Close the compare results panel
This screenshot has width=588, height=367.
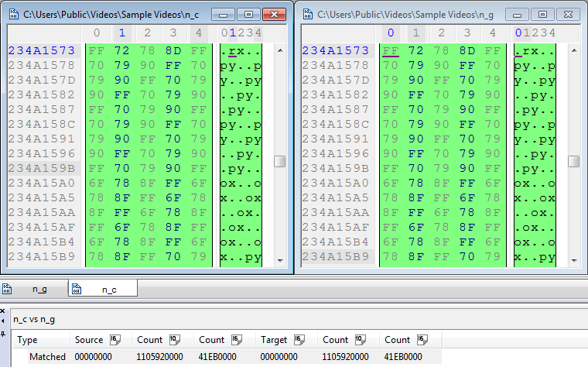pyautogui.click(x=2, y=310)
